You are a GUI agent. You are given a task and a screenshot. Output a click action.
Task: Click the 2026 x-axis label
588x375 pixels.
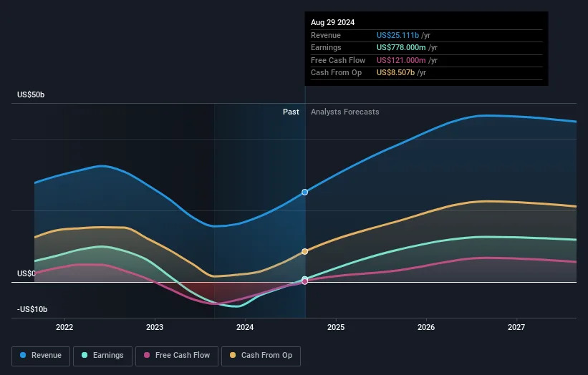tap(426, 328)
